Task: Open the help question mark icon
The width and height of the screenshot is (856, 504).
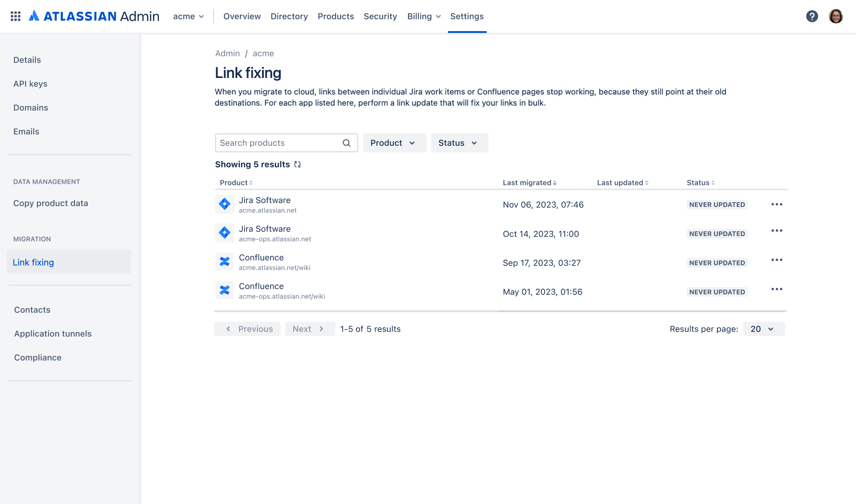Action: tap(812, 16)
